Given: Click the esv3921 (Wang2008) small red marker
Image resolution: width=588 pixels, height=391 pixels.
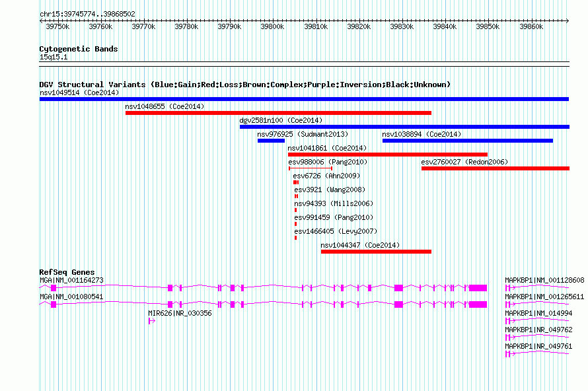Looking at the screenshot, I should click(296, 196).
